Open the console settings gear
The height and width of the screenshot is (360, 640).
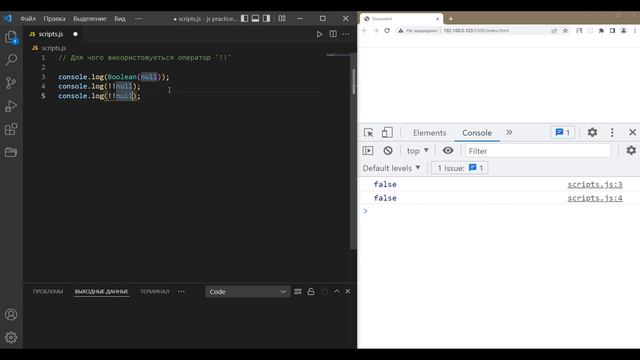(x=631, y=150)
